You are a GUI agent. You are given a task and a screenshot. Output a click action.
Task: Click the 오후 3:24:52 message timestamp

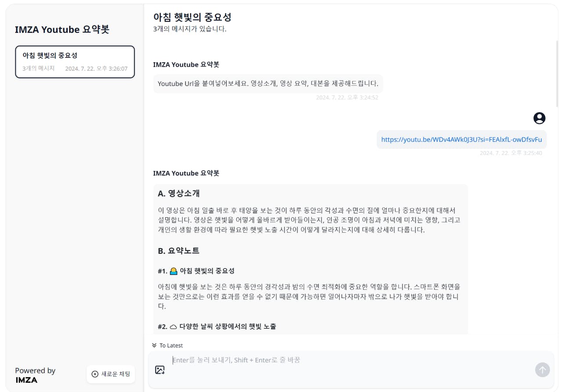pyautogui.click(x=347, y=97)
